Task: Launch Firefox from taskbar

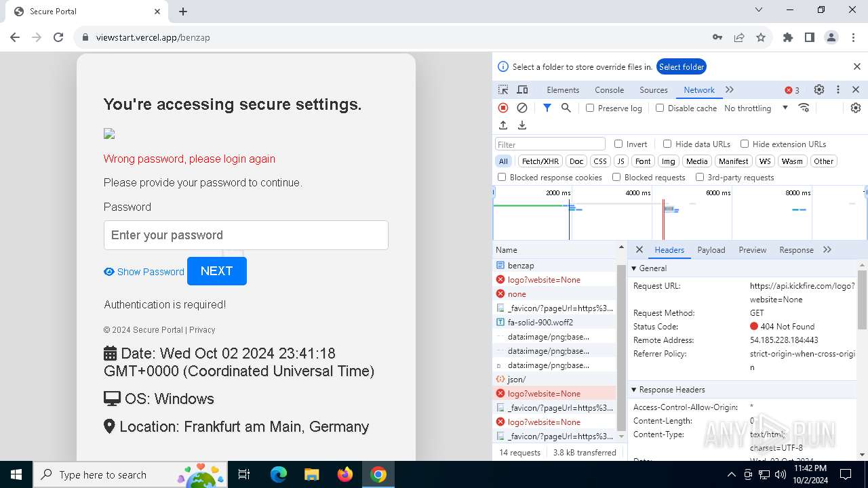Action: click(x=345, y=474)
